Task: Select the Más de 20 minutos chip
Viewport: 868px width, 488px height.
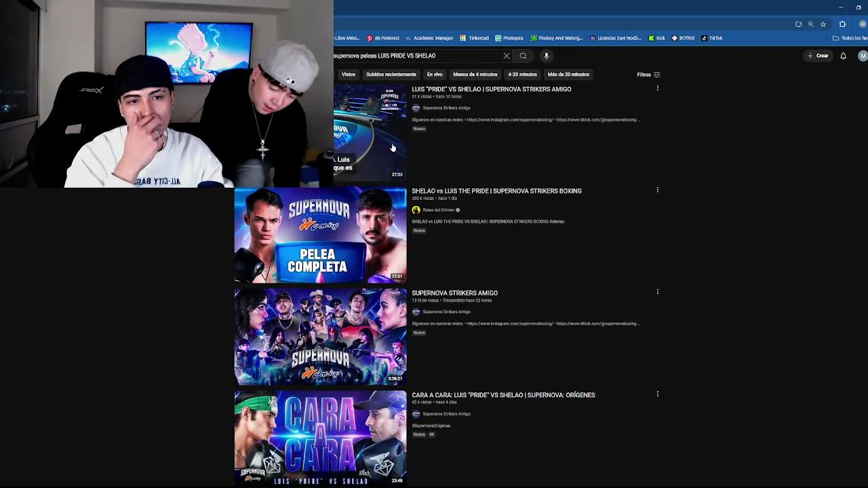Action: tap(568, 75)
